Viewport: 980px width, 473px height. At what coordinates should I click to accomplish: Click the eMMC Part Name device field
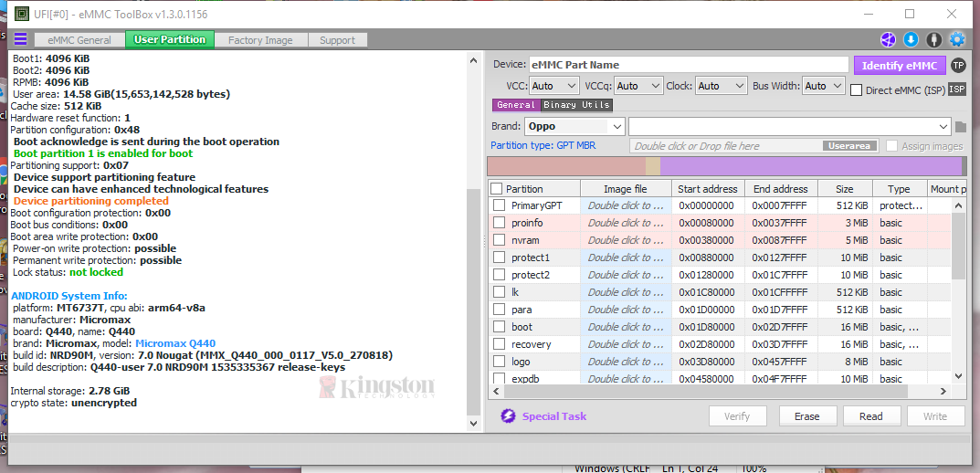point(690,65)
